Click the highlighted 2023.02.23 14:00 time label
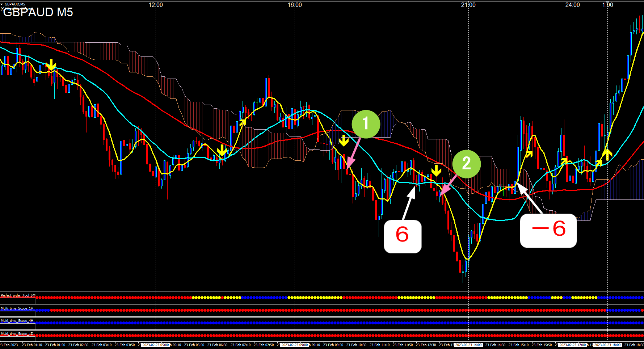This screenshot has height=349, width=644. (468, 345)
